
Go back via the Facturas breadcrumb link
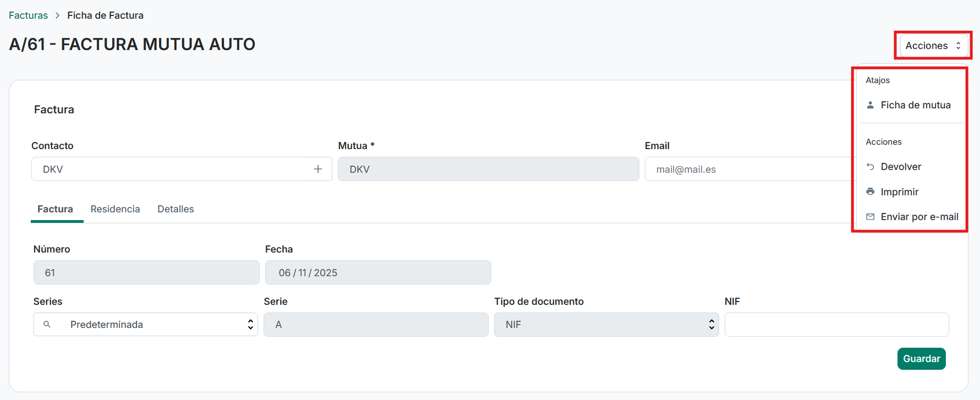[28, 15]
